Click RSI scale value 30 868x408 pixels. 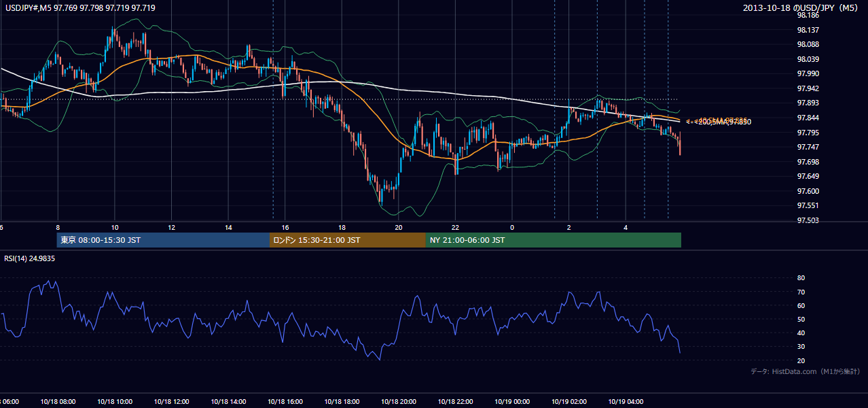tap(801, 347)
